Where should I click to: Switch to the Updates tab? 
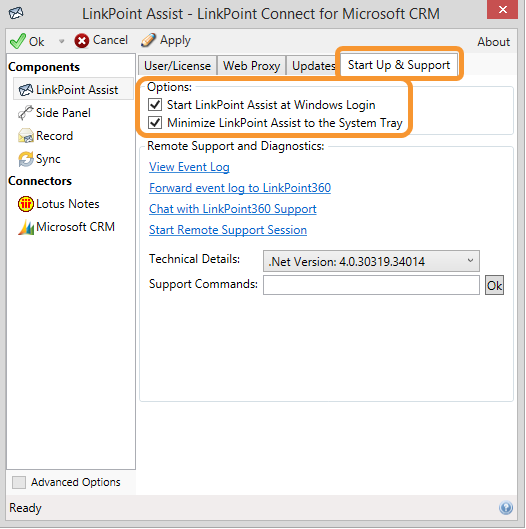[x=313, y=66]
